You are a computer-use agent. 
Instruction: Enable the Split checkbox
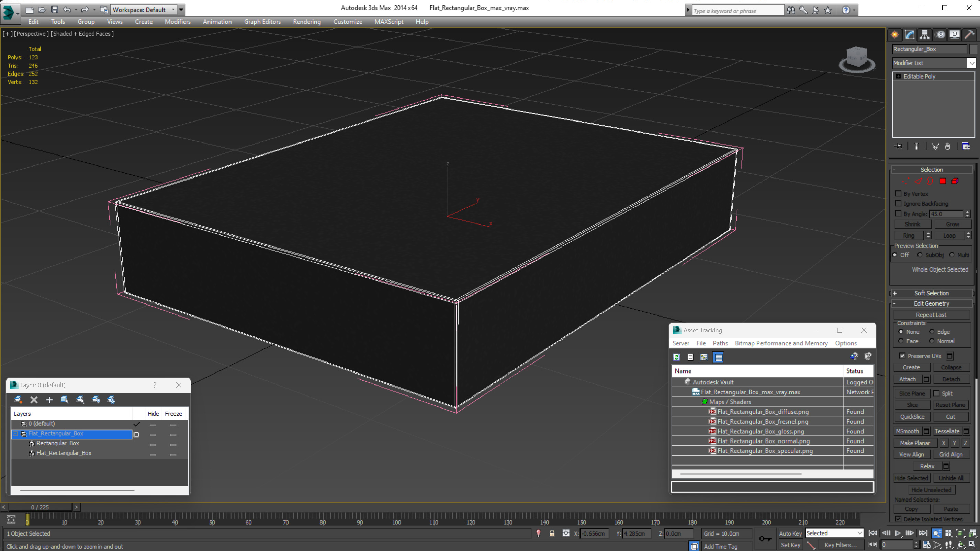pos(936,393)
